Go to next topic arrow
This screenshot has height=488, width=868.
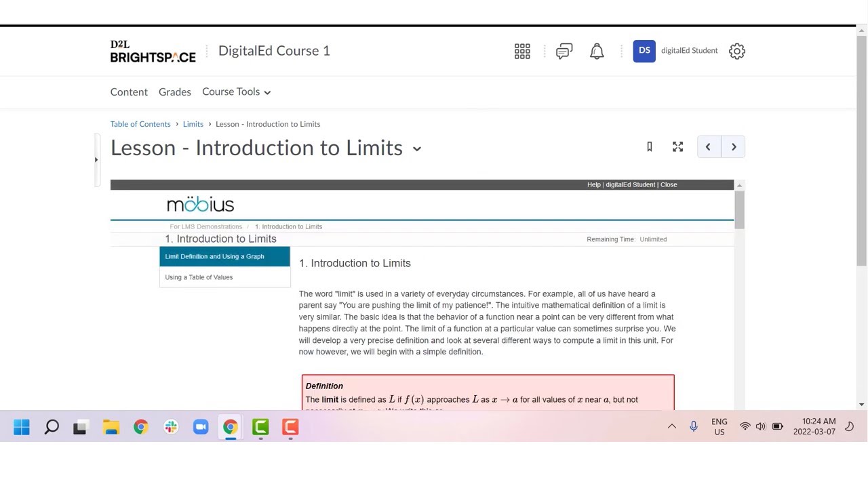pyautogui.click(x=733, y=147)
